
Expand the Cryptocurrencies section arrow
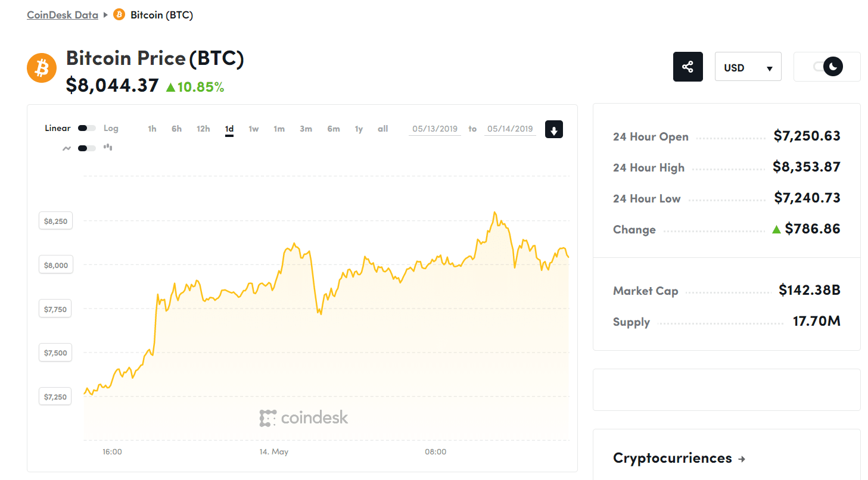click(x=742, y=459)
